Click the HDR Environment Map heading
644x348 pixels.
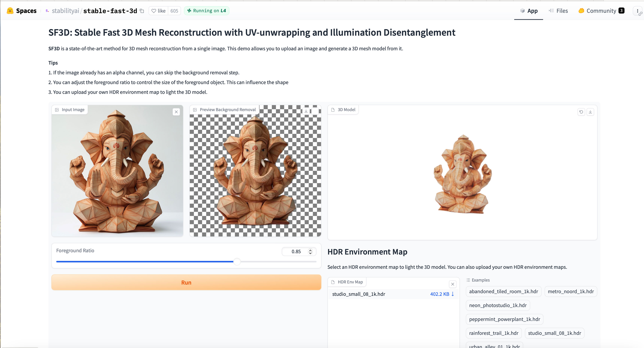367,252
